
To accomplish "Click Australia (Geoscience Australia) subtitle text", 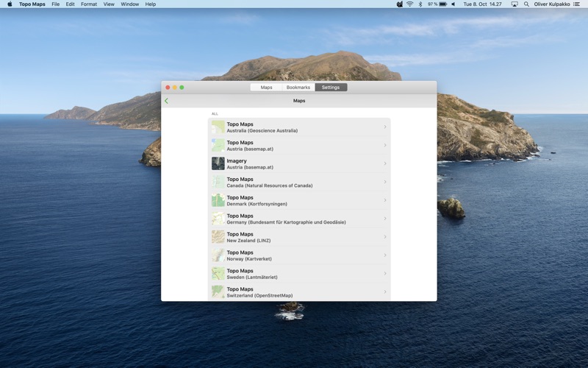I will [262, 131].
